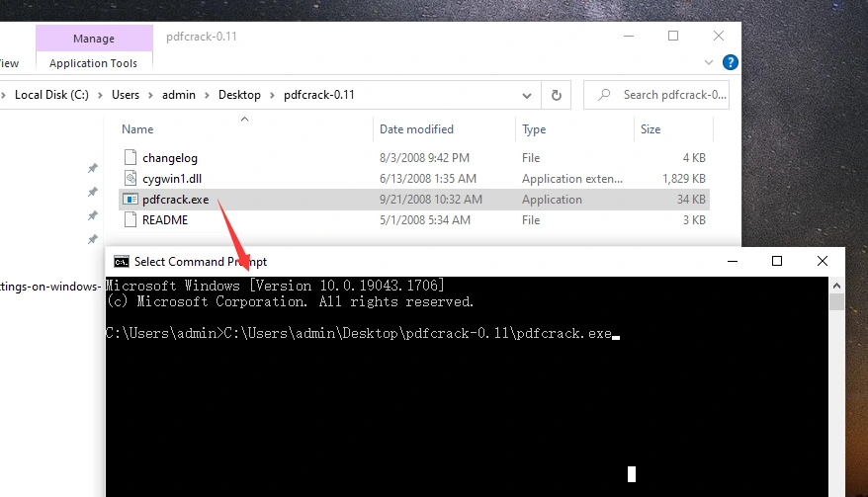The height and width of the screenshot is (497, 868).
Task: Click the changelog file icon
Action: pos(130,157)
